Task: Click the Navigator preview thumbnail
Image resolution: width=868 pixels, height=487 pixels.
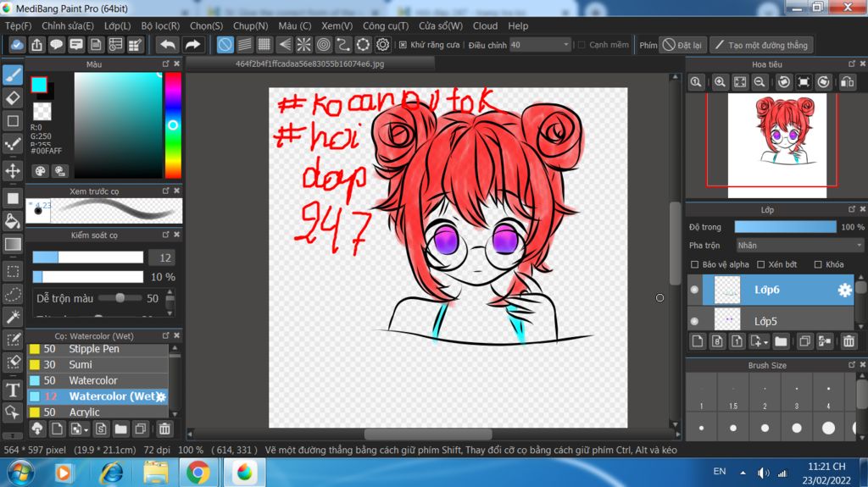Action: (x=776, y=145)
